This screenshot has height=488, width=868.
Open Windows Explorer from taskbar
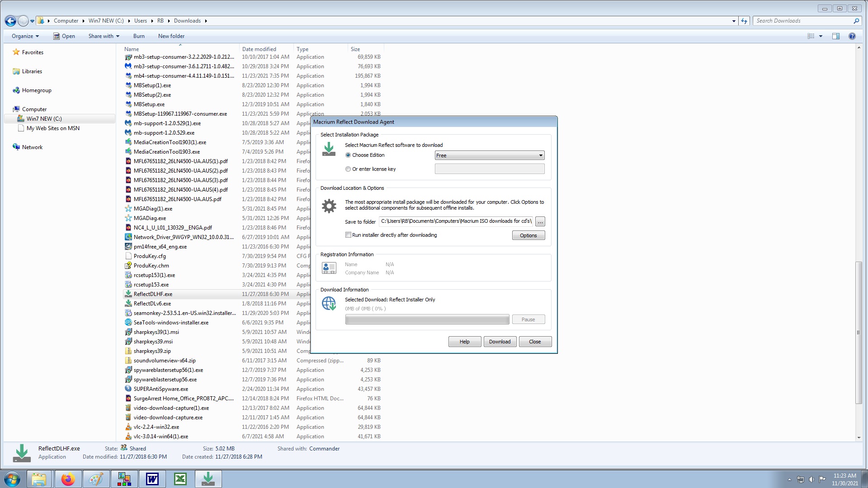(39, 479)
